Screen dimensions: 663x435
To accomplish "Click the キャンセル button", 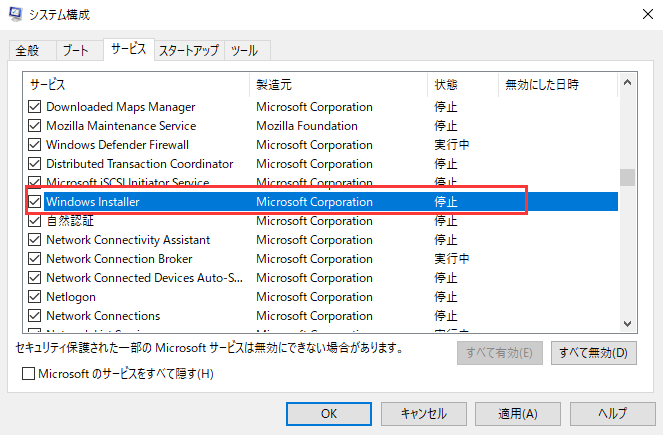I will coord(423,413).
